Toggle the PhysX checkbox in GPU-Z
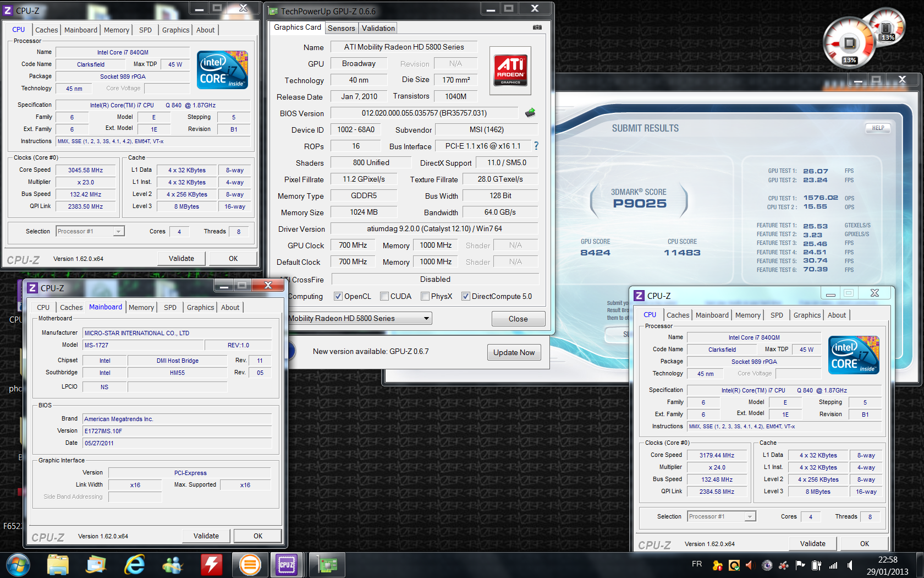924x578 pixels. 425,296
